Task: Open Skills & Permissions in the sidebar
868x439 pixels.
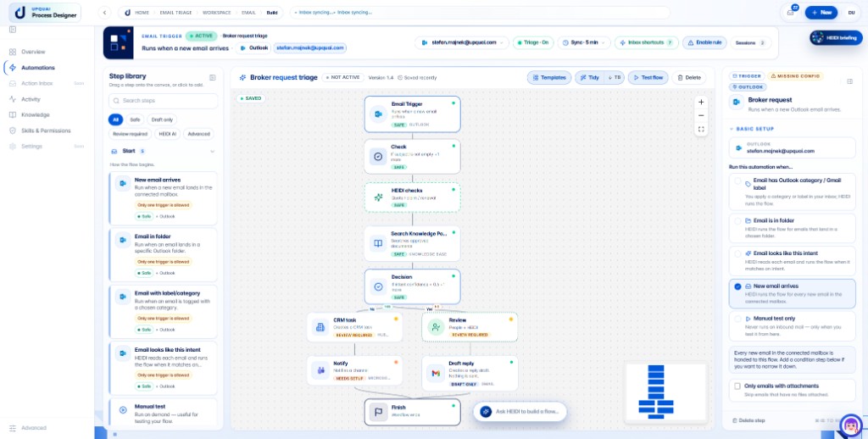Action: [46, 131]
